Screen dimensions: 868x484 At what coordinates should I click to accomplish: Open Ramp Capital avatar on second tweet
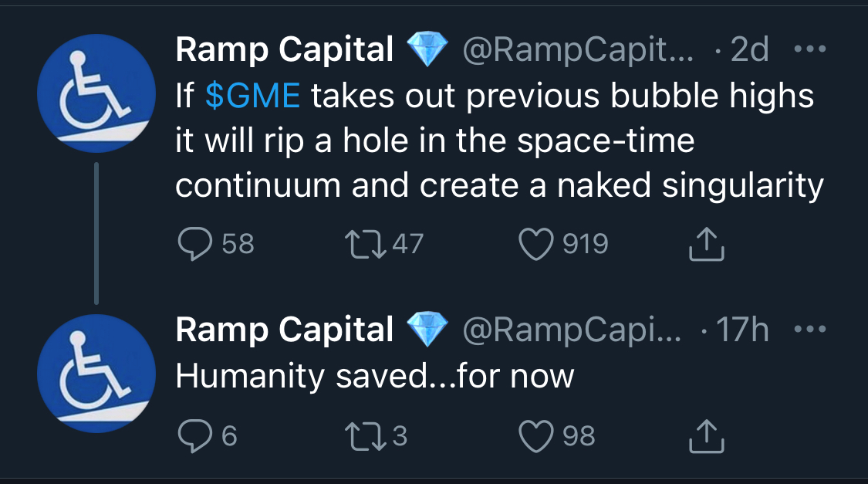click(x=96, y=374)
